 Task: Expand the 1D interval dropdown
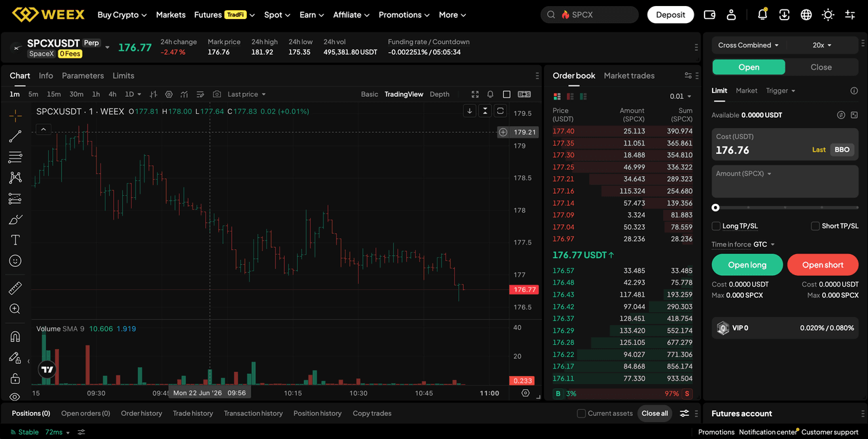pyautogui.click(x=134, y=94)
